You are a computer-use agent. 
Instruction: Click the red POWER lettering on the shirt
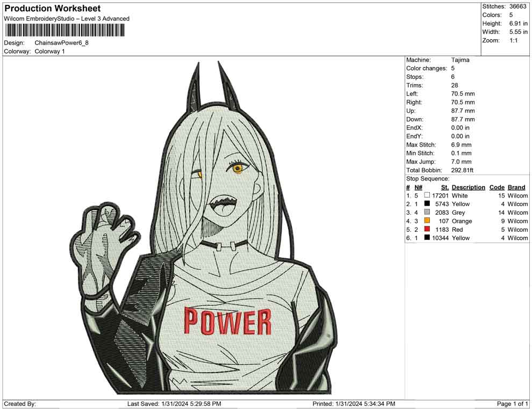(x=227, y=321)
